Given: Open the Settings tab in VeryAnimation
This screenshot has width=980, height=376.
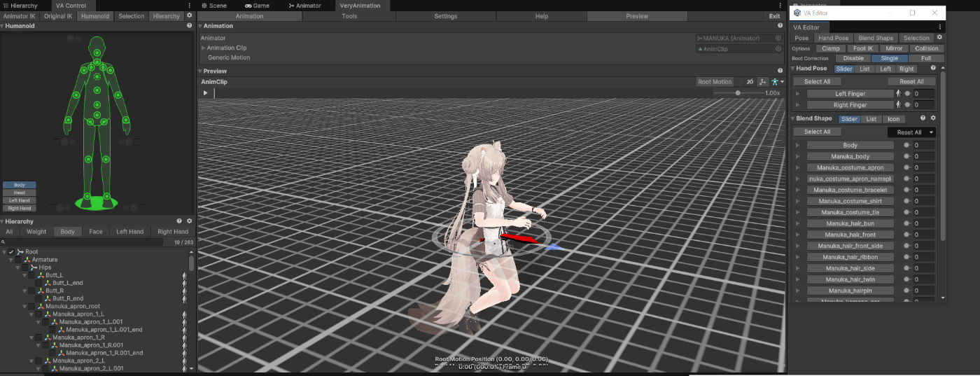Looking at the screenshot, I should click(x=445, y=16).
